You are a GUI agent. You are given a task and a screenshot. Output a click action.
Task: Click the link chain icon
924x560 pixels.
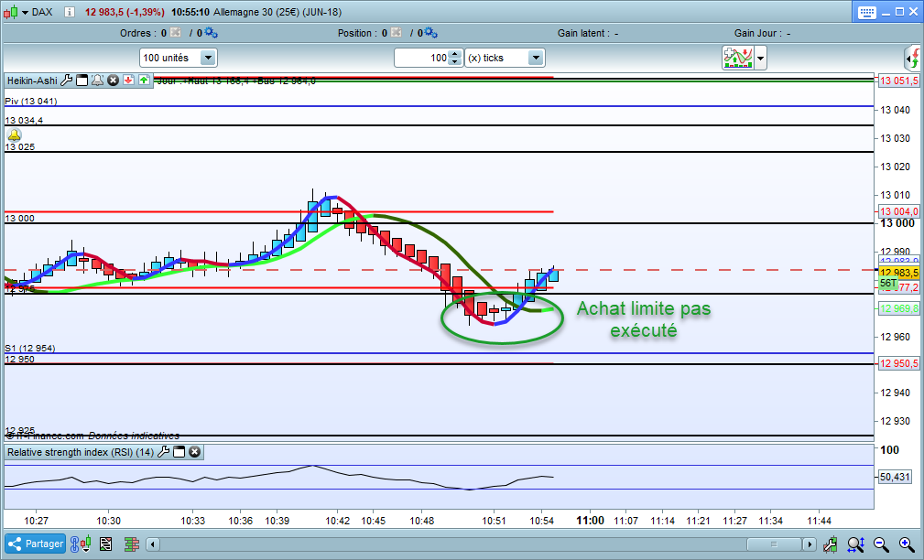click(75, 544)
